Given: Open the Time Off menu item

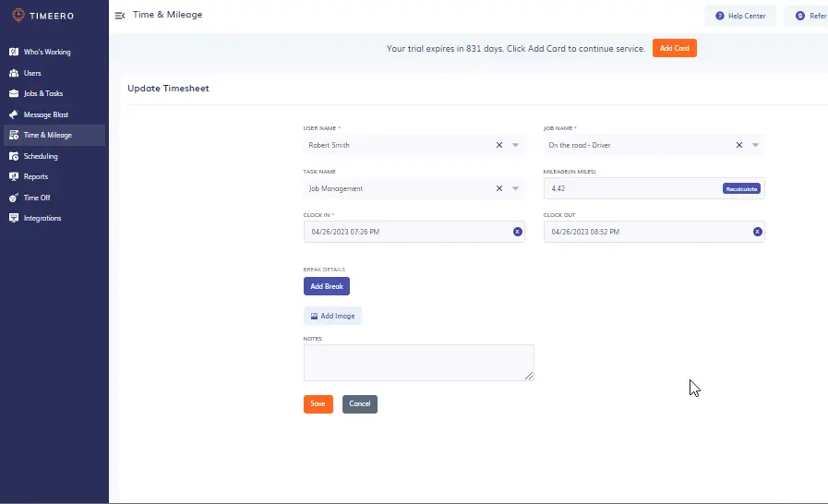Looking at the screenshot, I should [54, 198].
